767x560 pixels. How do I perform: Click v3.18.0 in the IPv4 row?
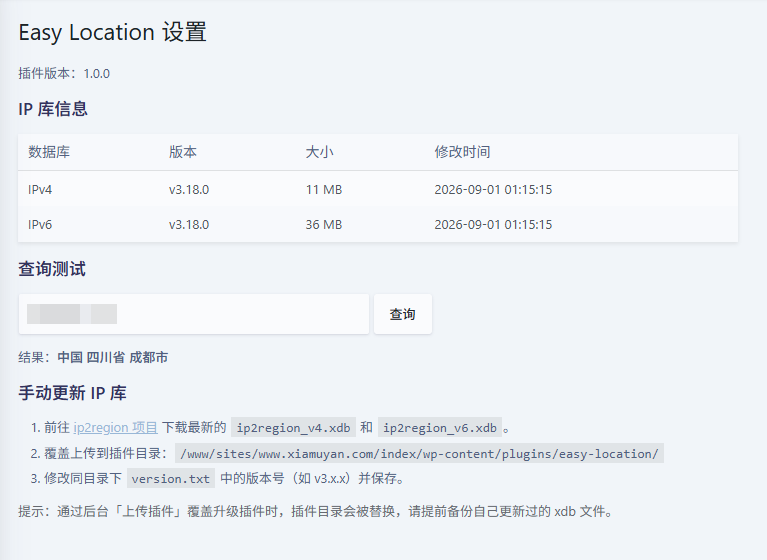189,189
